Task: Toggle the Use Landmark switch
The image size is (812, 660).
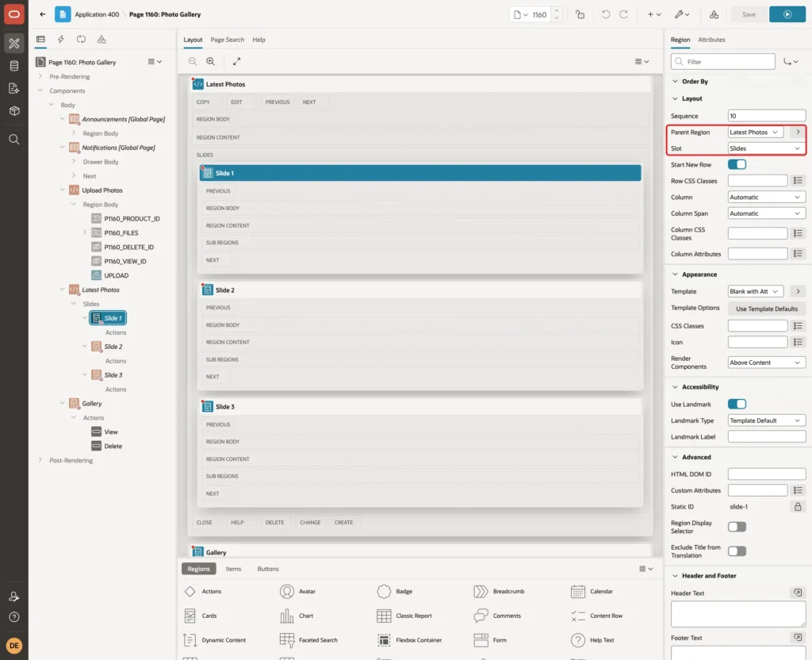Action: pos(737,404)
